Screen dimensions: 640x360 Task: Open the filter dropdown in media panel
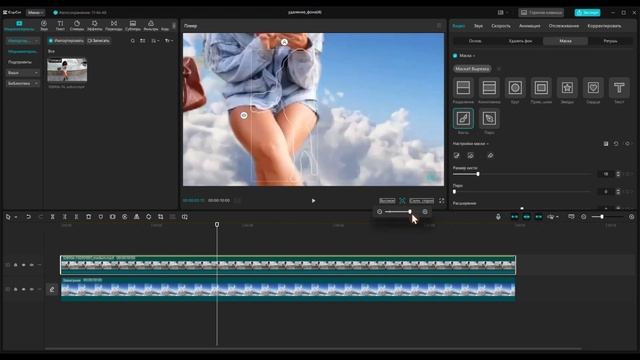tap(169, 41)
